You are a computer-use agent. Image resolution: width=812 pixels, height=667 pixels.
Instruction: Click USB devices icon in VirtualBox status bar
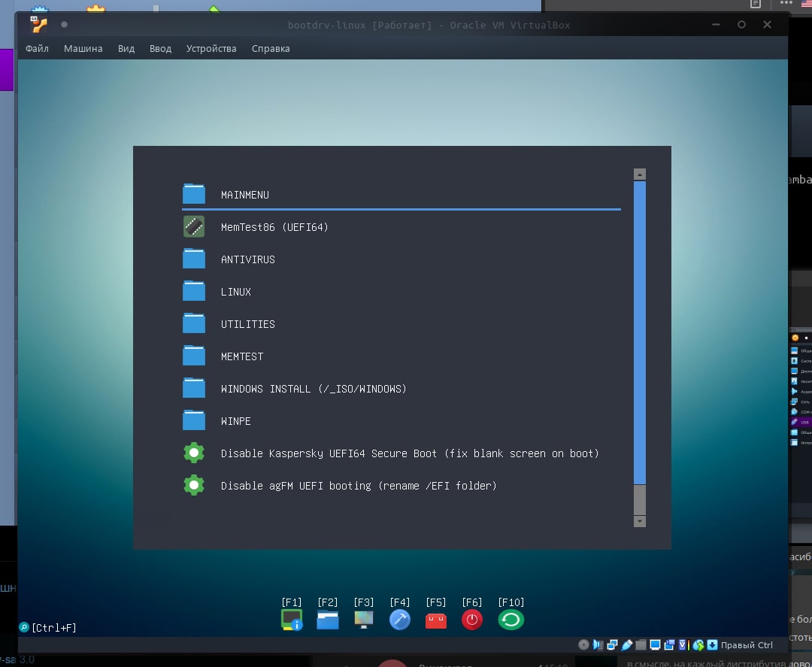pos(626,644)
